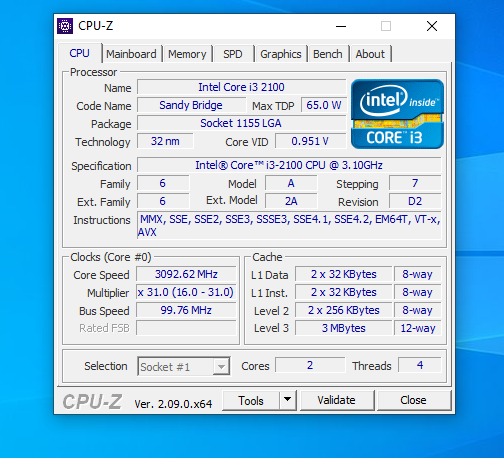Screen dimensions: 504x458
Task: Click the L1 Inst. associativity '8-way'
Action: (417, 292)
